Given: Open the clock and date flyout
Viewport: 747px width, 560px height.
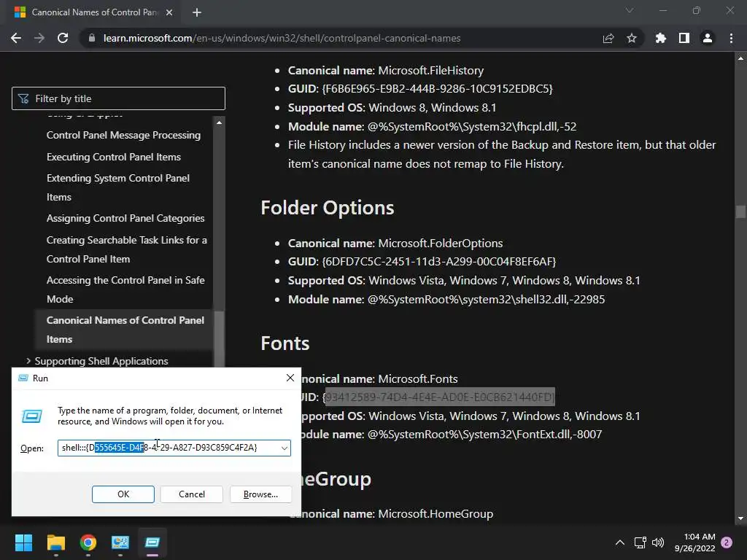Looking at the screenshot, I should (695, 542).
